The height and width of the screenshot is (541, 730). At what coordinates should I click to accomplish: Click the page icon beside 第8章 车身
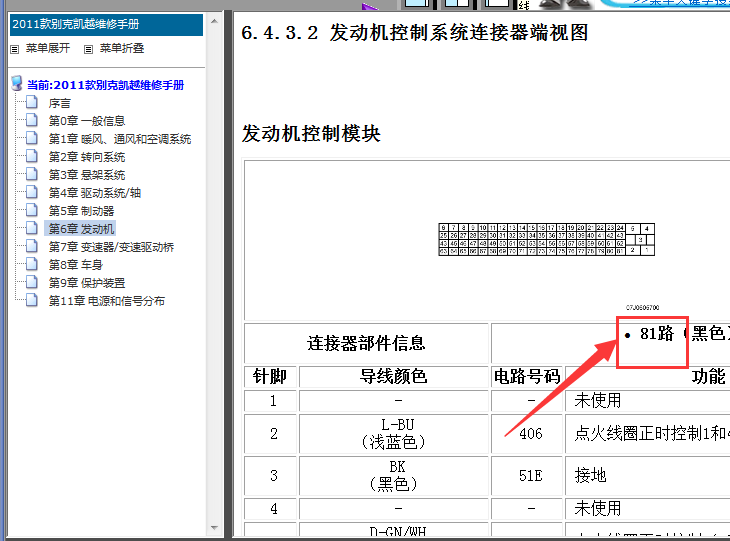point(32,264)
